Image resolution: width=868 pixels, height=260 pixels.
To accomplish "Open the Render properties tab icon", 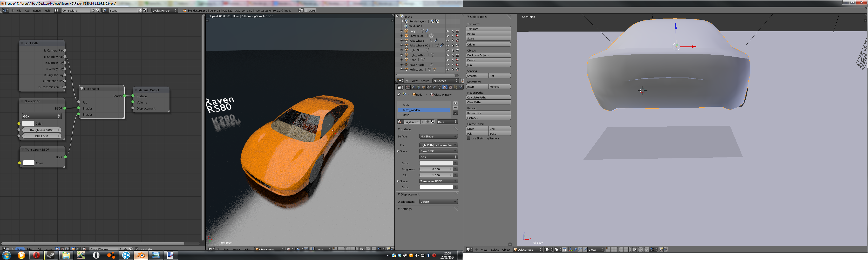I will (x=408, y=87).
